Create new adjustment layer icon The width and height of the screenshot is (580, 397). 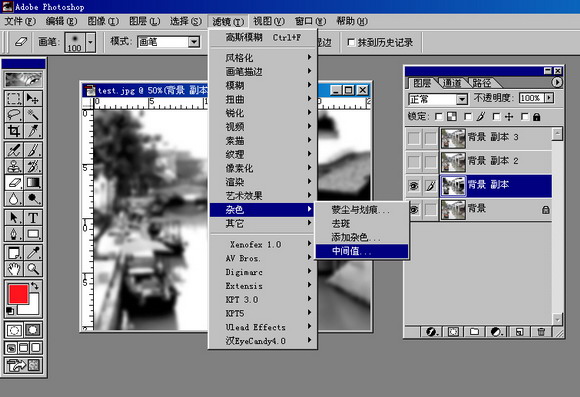point(496,332)
